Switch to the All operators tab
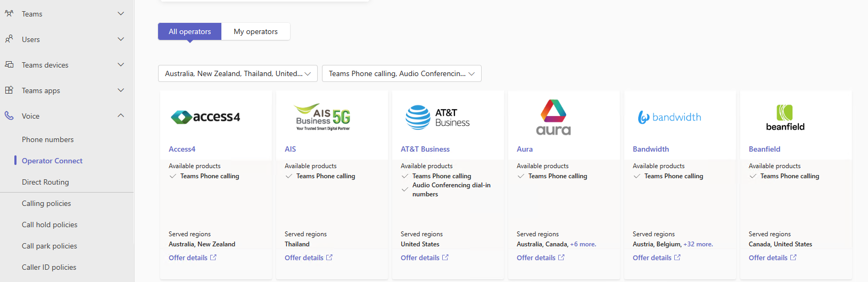Screen dimensions: 868x282 pyautogui.click(x=189, y=31)
